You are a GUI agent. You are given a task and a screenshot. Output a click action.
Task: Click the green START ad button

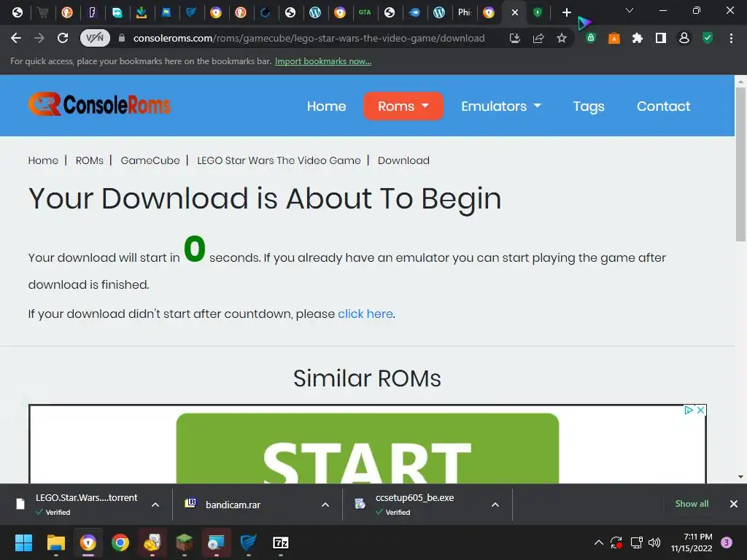368,448
